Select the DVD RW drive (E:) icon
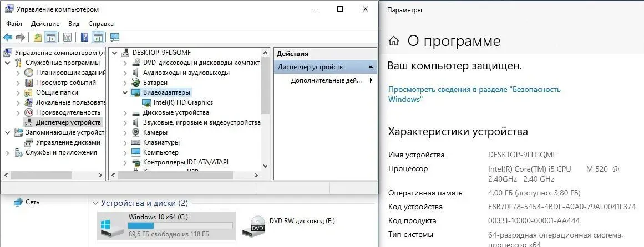The height and width of the screenshot is (247, 644). 257,223
